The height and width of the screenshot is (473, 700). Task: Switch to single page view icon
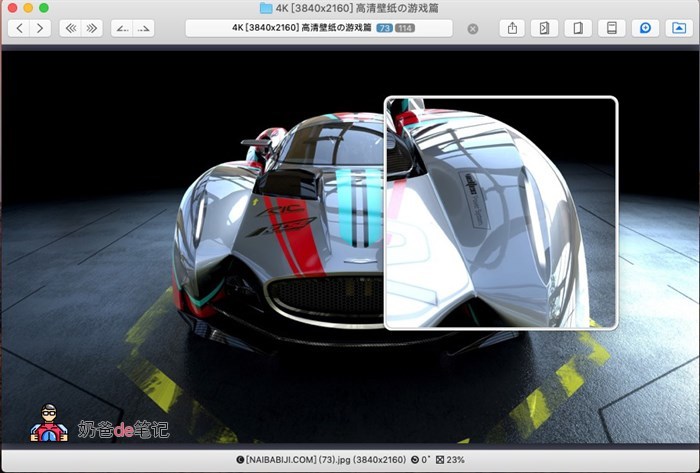(607, 28)
